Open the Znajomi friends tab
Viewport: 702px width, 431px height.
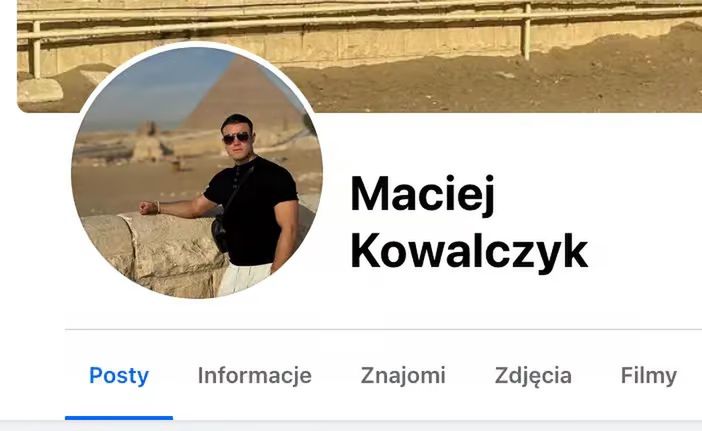(403, 376)
